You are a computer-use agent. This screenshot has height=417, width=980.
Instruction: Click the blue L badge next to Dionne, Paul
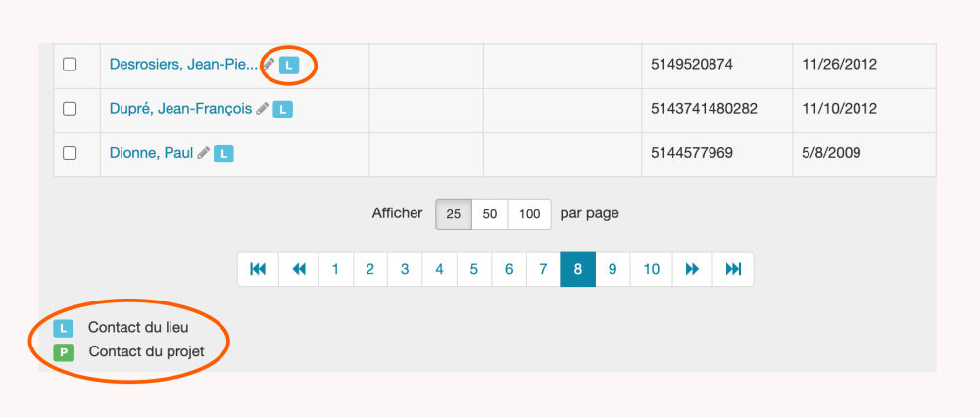click(x=223, y=154)
